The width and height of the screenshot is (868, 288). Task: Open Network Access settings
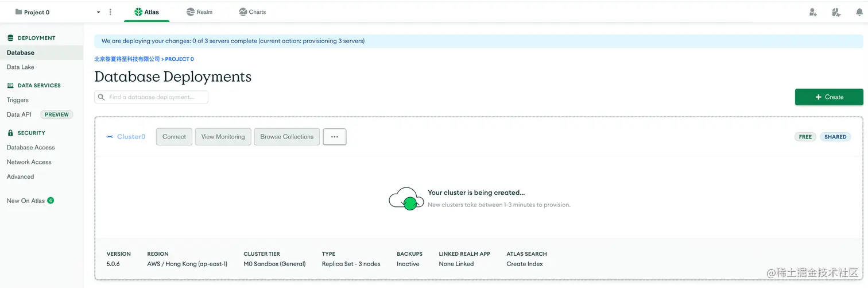click(29, 162)
